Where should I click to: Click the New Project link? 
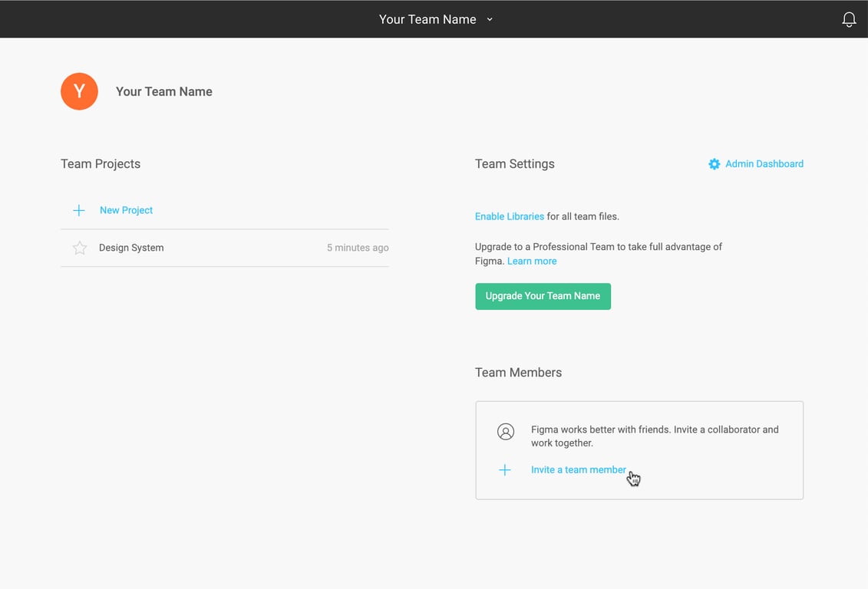(x=127, y=210)
